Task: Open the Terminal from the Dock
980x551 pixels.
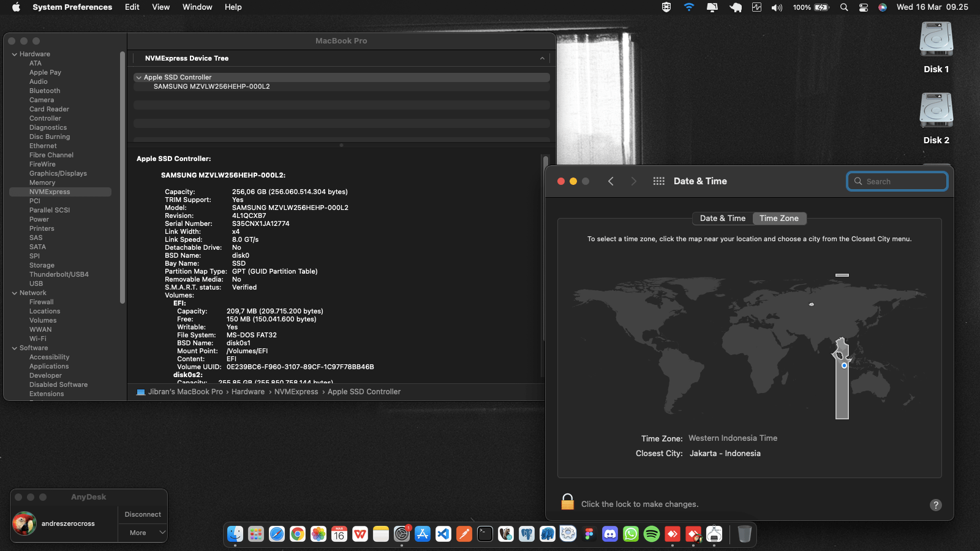Action: pyautogui.click(x=484, y=534)
